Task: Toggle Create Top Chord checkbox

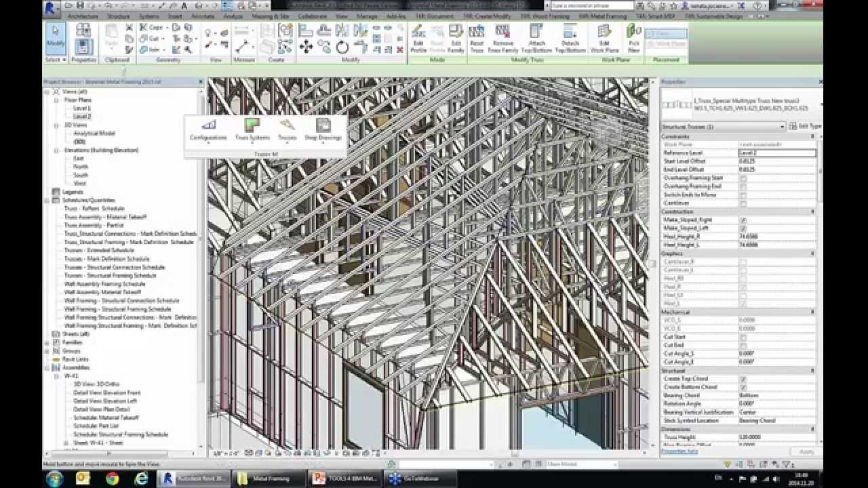Action: tap(743, 379)
